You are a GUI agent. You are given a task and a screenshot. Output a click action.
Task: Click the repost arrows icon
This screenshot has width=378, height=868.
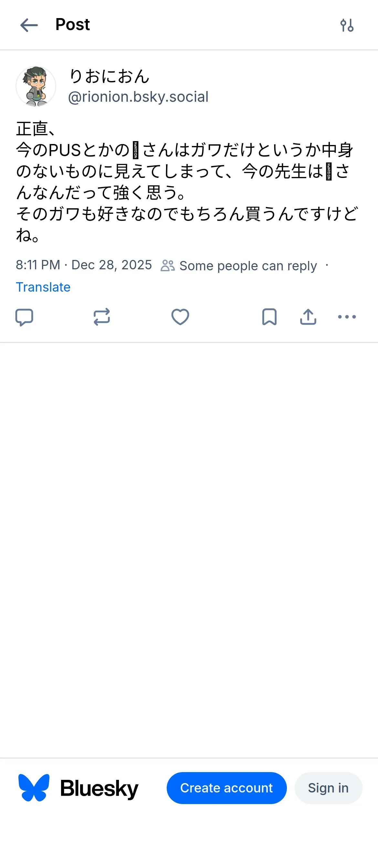(101, 317)
